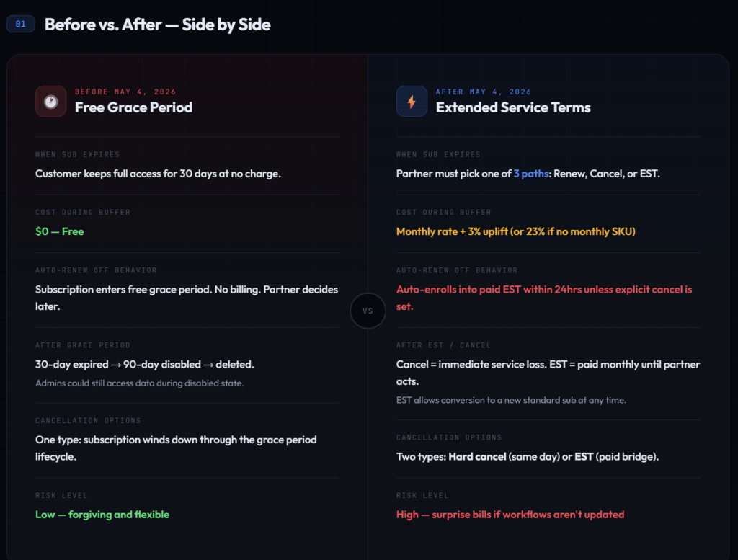Click the 'AFTER MAY 4, 2026' date label

[x=484, y=92]
